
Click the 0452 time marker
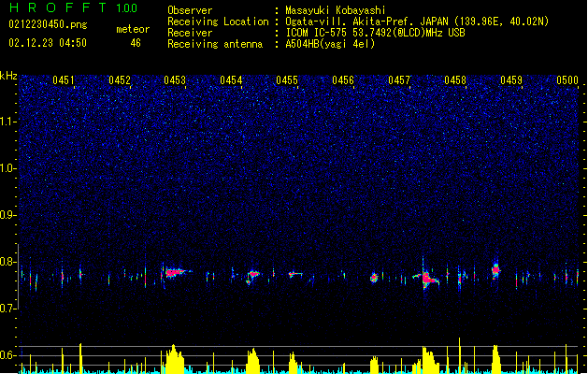[120, 80]
